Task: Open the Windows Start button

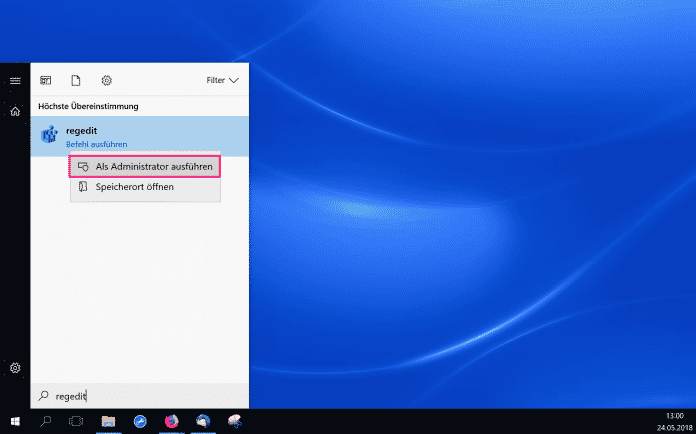Action: tap(15, 422)
